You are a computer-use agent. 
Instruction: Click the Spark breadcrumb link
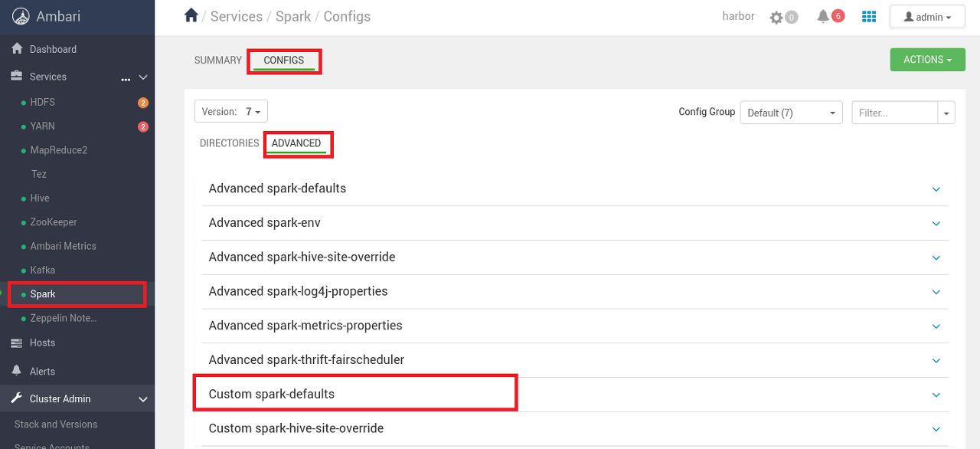(x=293, y=16)
